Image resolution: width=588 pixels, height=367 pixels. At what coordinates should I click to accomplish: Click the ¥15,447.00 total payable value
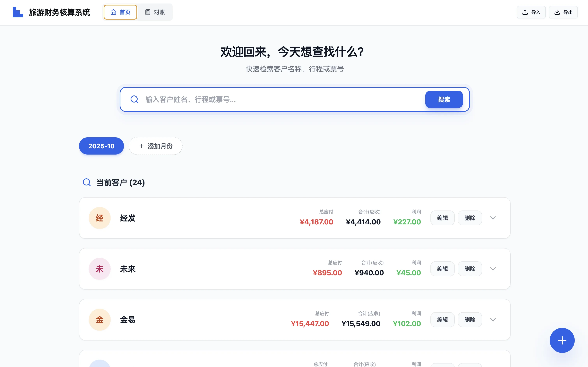point(310,324)
